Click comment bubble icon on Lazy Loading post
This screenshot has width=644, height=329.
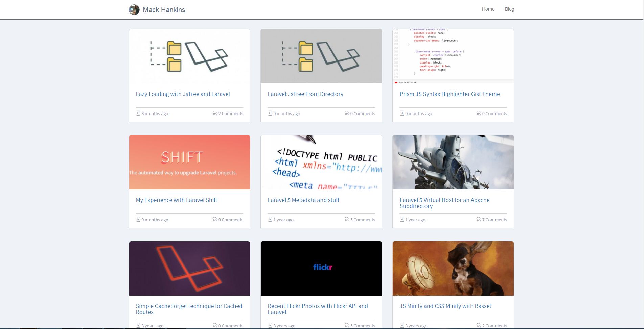pos(215,113)
